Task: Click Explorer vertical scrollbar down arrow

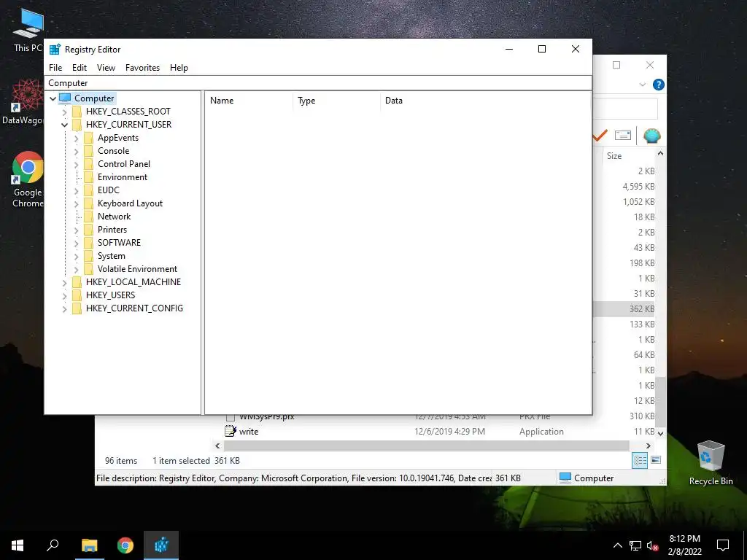Action: click(x=660, y=433)
